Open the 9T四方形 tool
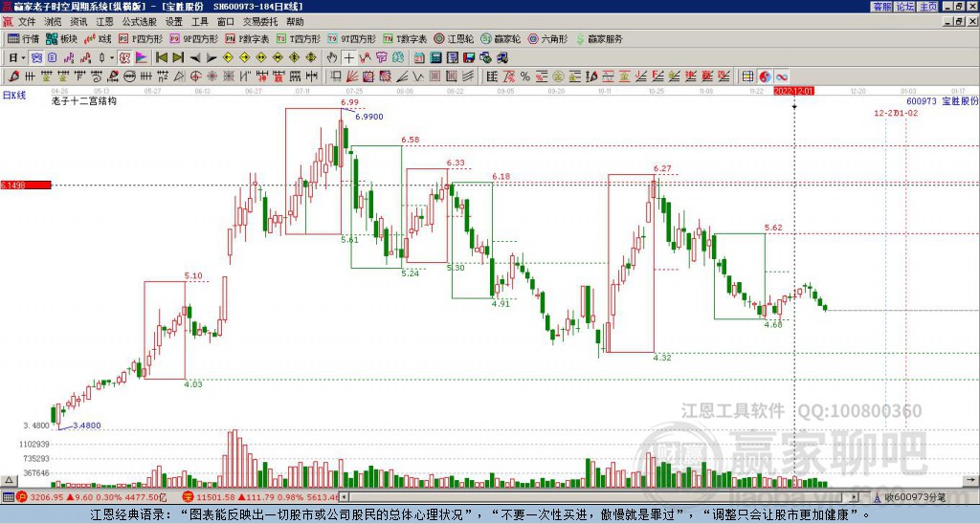The height and width of the screenshot is (524, 980). click(x=352, y=38)
